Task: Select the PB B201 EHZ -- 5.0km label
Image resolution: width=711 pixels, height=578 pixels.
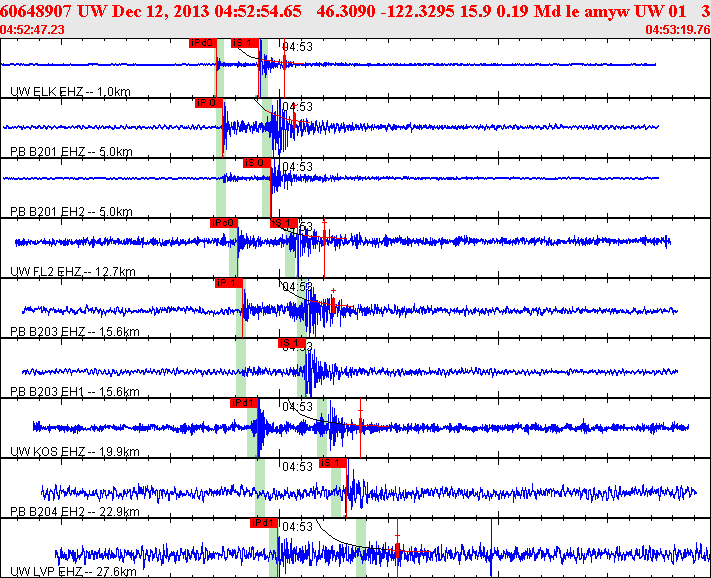Action: 71,152
